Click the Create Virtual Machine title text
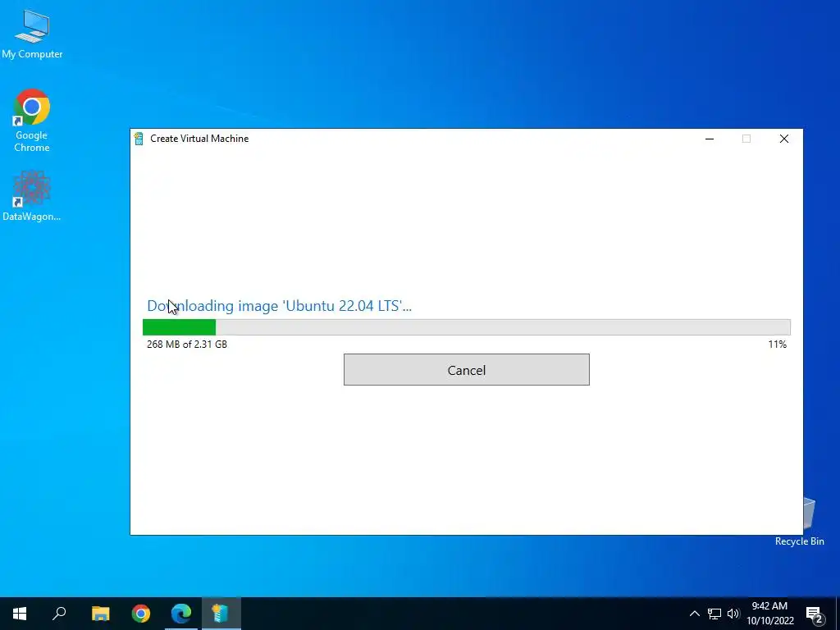The image size is (840, 630). [199, 139]
